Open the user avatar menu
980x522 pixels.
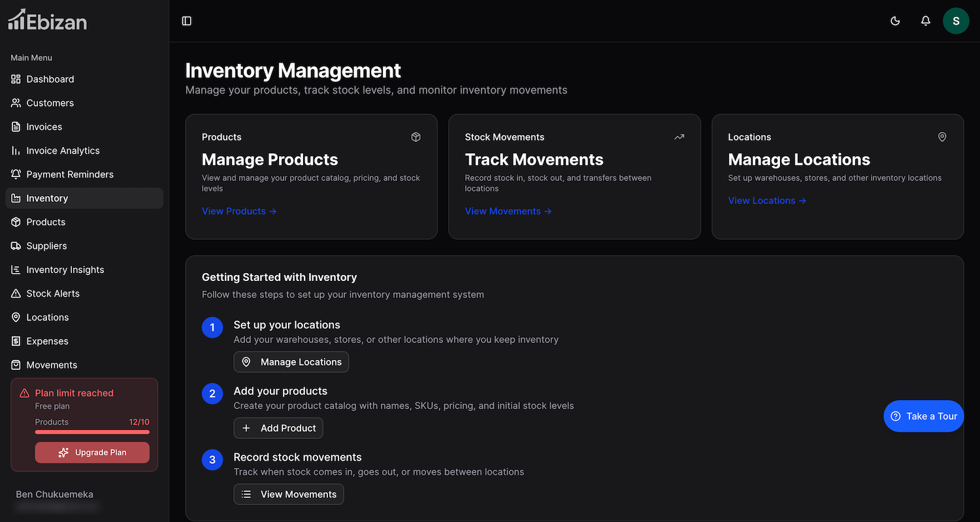[x=955, y=21]
